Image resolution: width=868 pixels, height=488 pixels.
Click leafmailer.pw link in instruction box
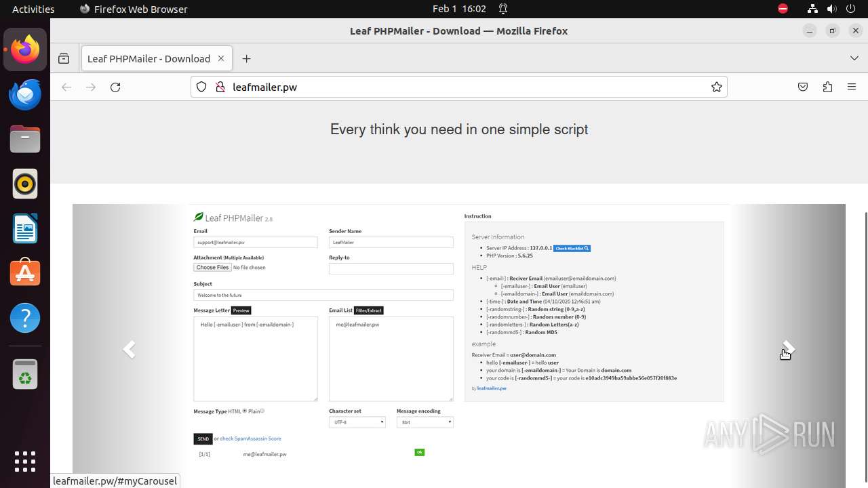pyautogui.click(x=492, y=388)
